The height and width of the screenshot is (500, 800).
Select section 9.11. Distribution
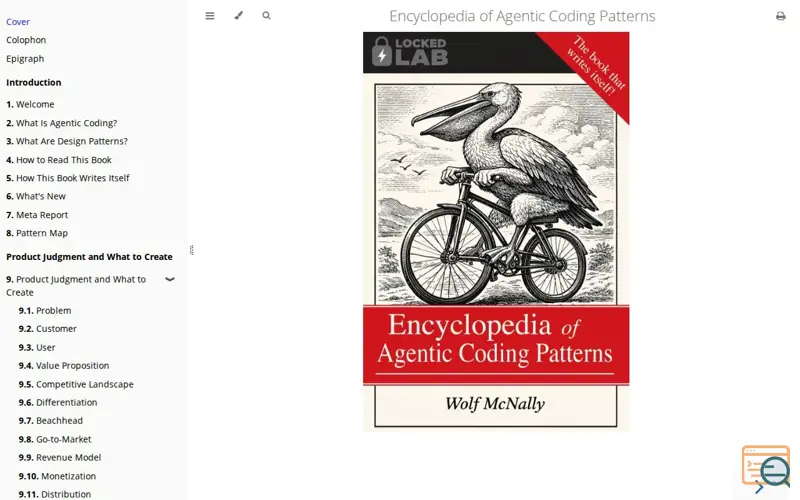(55, 494)
